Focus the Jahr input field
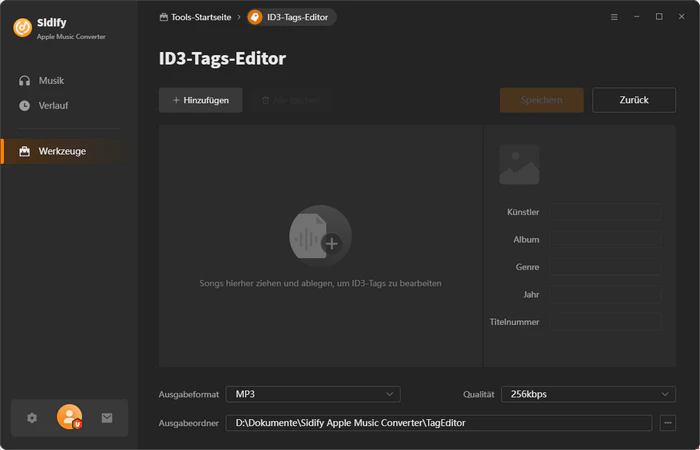700x450 pixels. point(605,294)
